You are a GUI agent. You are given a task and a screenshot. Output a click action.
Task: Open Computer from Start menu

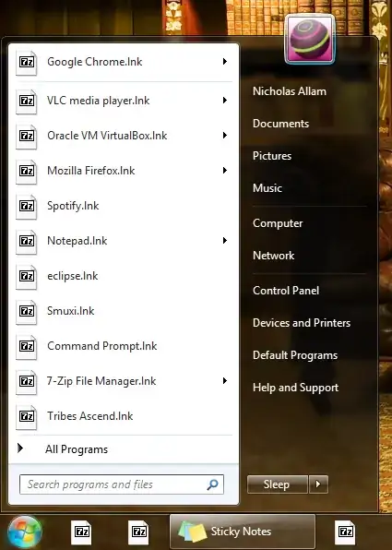(x=278, y=223)
